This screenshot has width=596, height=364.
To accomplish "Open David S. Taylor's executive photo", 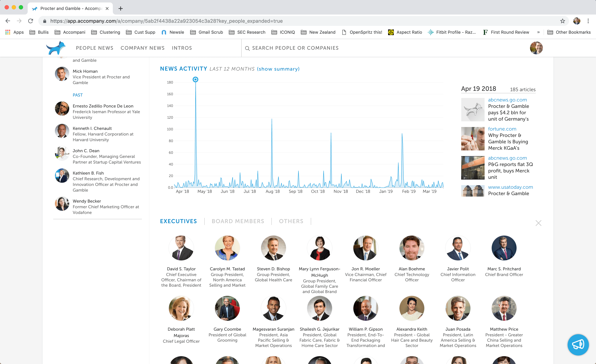I will 181,248.
